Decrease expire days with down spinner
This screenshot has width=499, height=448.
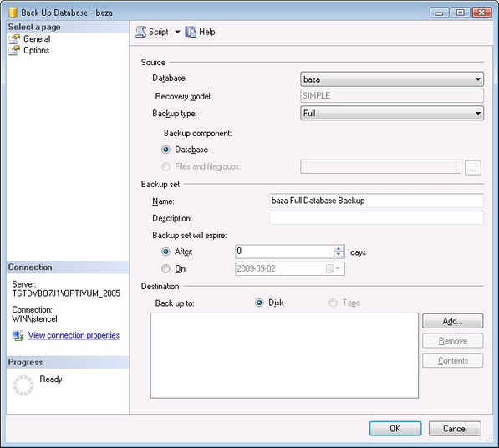click(339, 255)
